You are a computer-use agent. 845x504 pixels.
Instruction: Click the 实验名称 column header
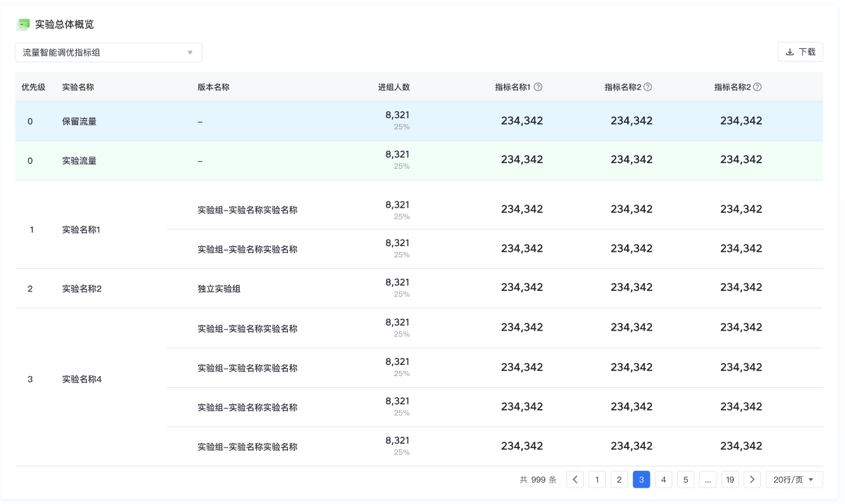pyautogui.click(x=78, y=87)
